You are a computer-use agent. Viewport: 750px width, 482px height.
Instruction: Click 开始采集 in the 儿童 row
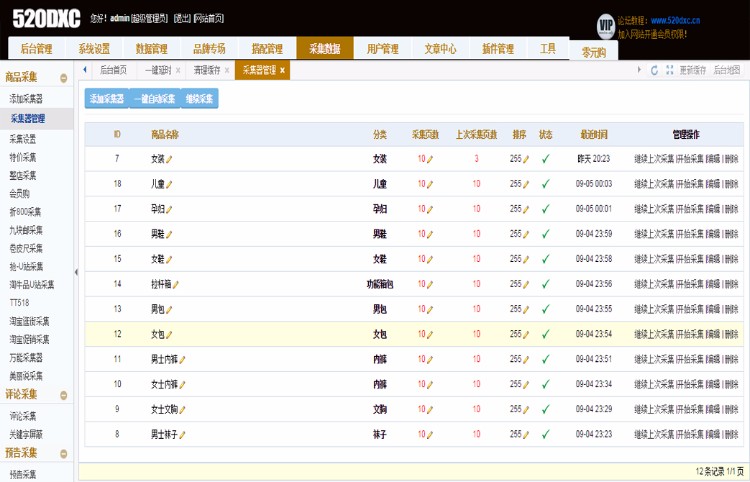[691, 184]
